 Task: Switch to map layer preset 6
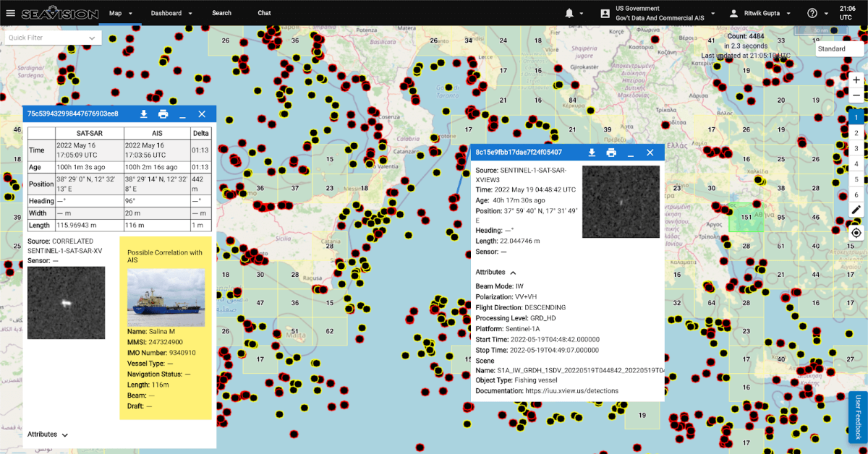(x=856, y=194)
